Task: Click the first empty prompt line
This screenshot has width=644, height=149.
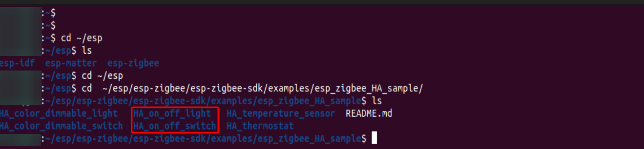Action: 50,13
